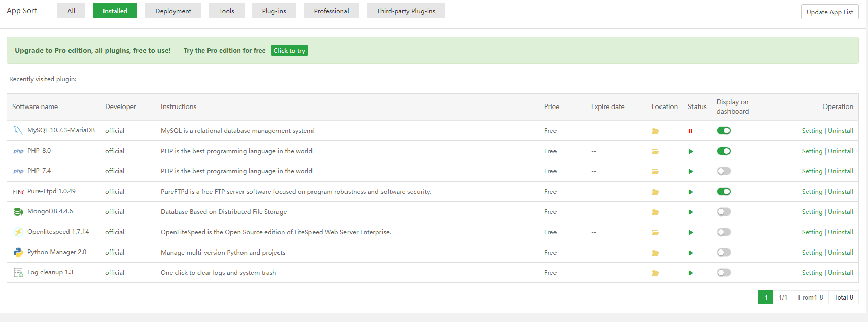Click the Log cleanup running status icon

pyautogui.click(x=691, y=273)
